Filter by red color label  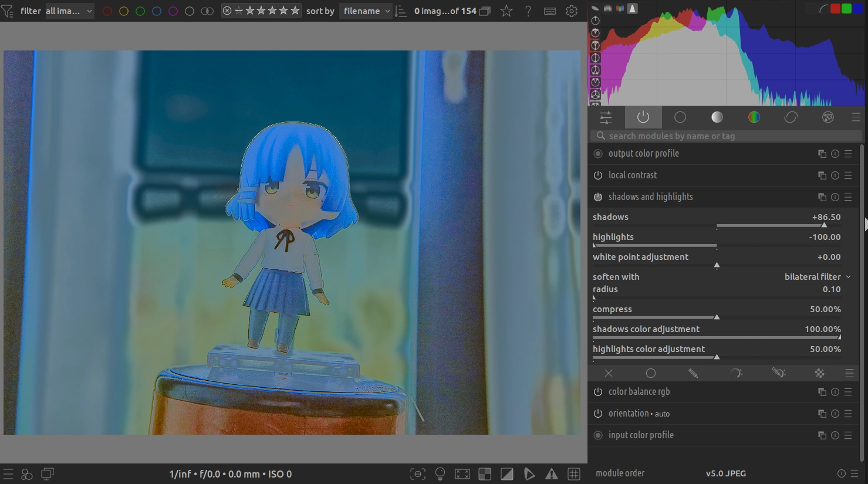tap(107, 11)
